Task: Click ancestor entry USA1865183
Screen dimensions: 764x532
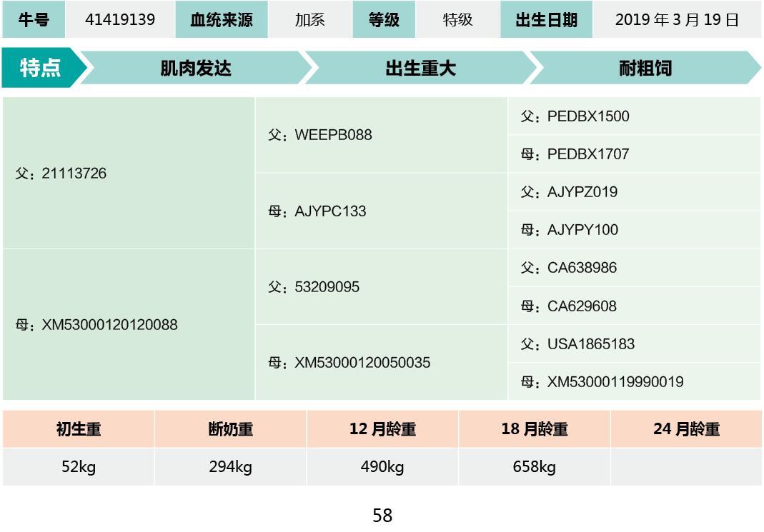Action: pos(577,344)
